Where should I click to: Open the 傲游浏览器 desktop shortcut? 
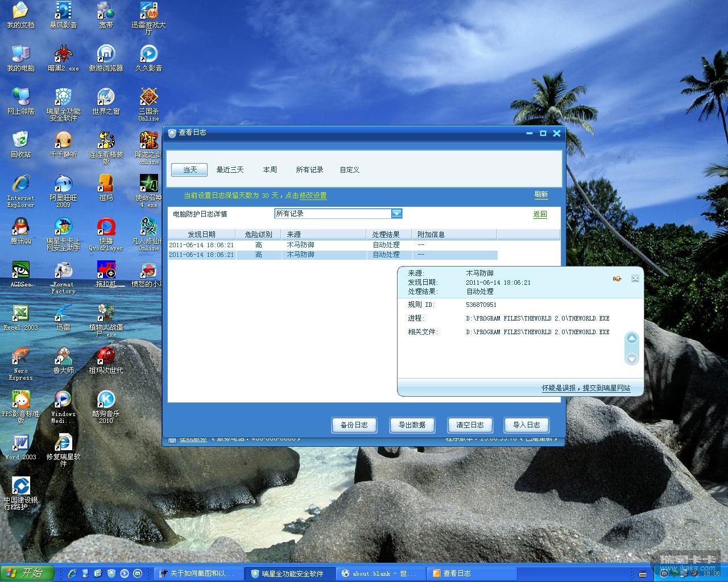(106, 58)
